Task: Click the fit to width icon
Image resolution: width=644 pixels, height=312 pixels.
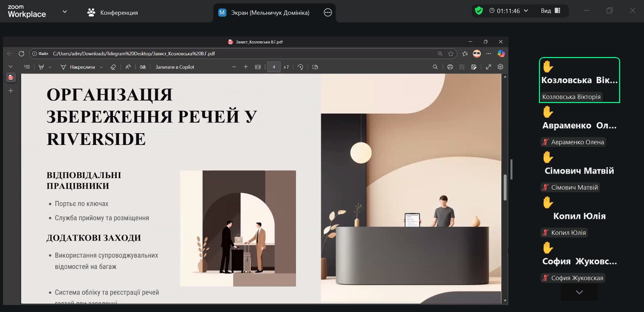Action: coord(258,67)
